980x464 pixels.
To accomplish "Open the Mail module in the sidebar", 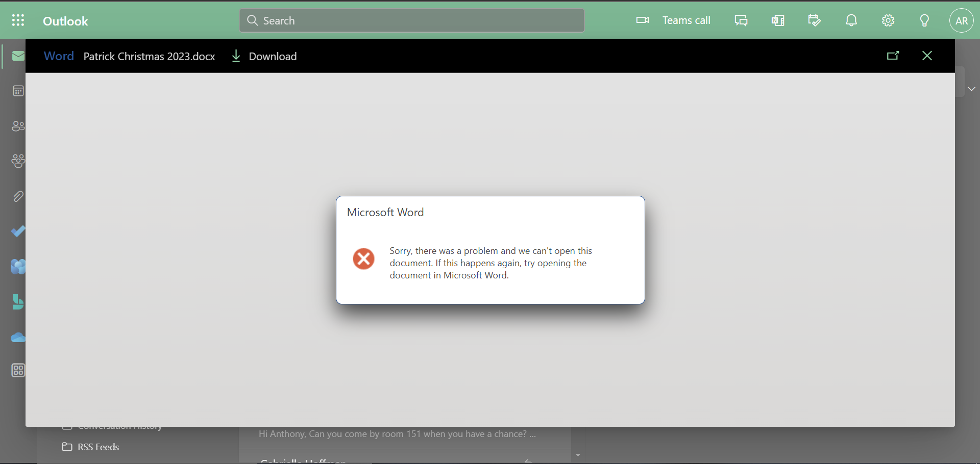I will (x=18, y=56).
